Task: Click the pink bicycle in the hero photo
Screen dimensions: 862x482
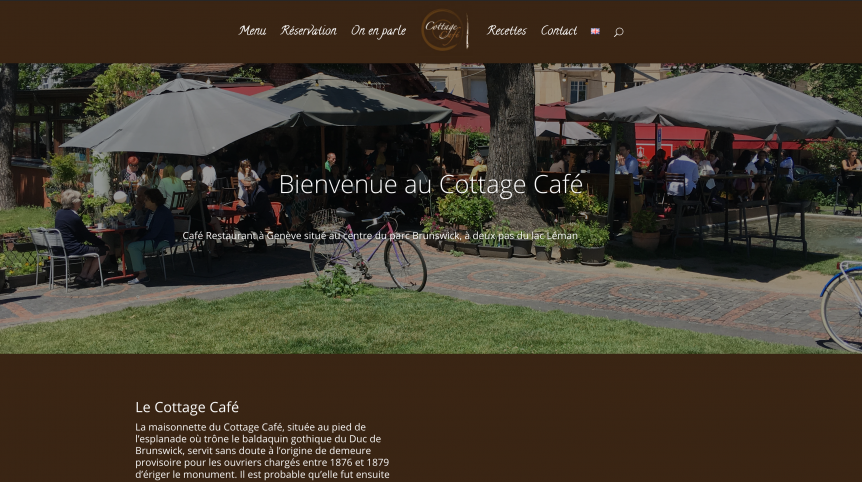Action: tap(368, 248)
